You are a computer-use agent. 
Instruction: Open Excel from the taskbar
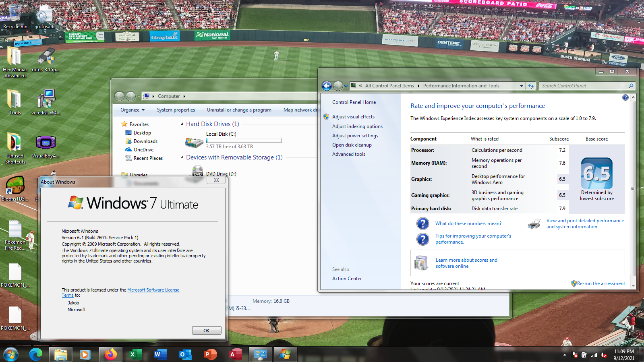pyautogui.click(x=135, y=354)
